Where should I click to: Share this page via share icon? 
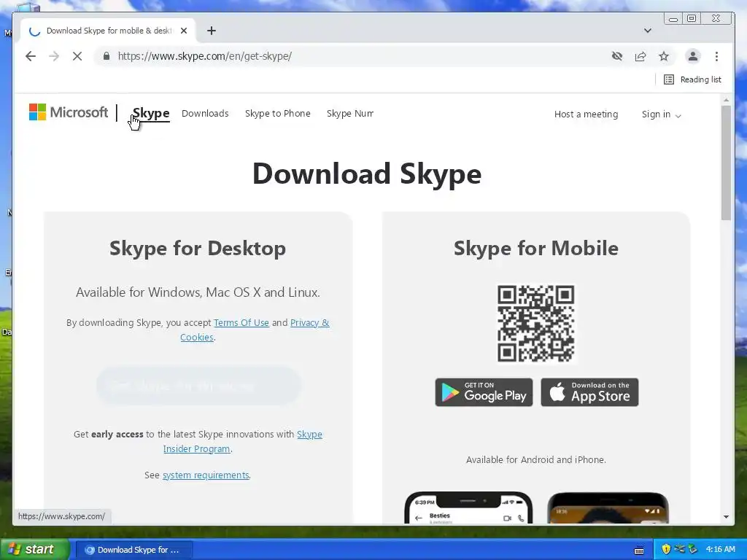[640, 56]
